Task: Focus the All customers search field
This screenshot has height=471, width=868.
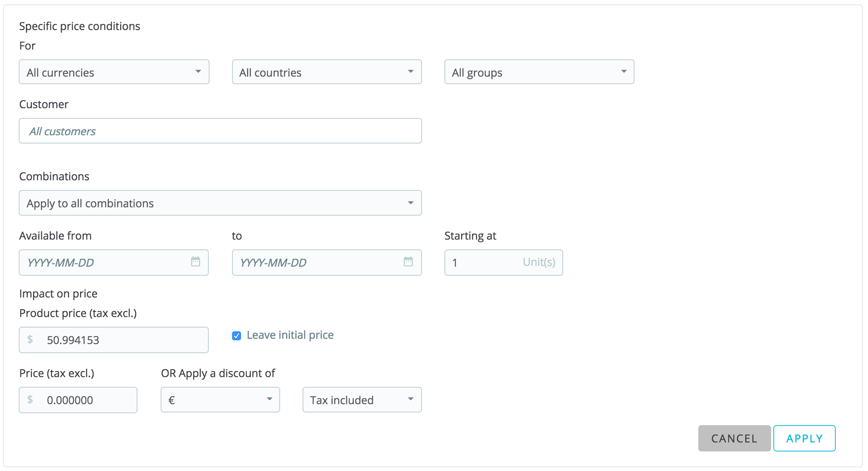Action: tap(220, 131)
